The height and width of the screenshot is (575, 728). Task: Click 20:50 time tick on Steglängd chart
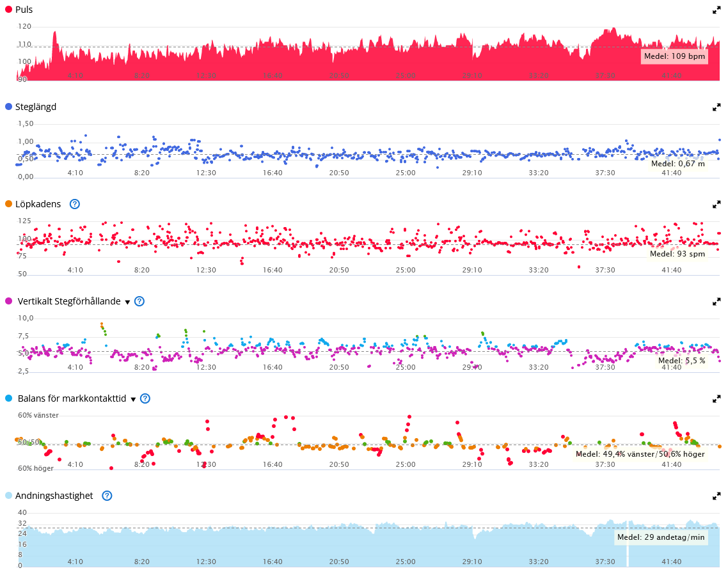[x=339, y=173]
